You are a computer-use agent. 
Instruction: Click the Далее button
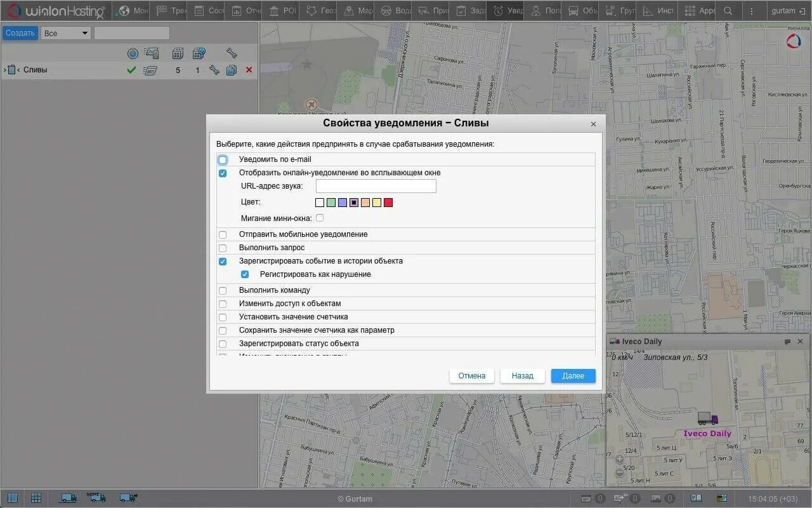pyautogui.click(x=573, y=376)
